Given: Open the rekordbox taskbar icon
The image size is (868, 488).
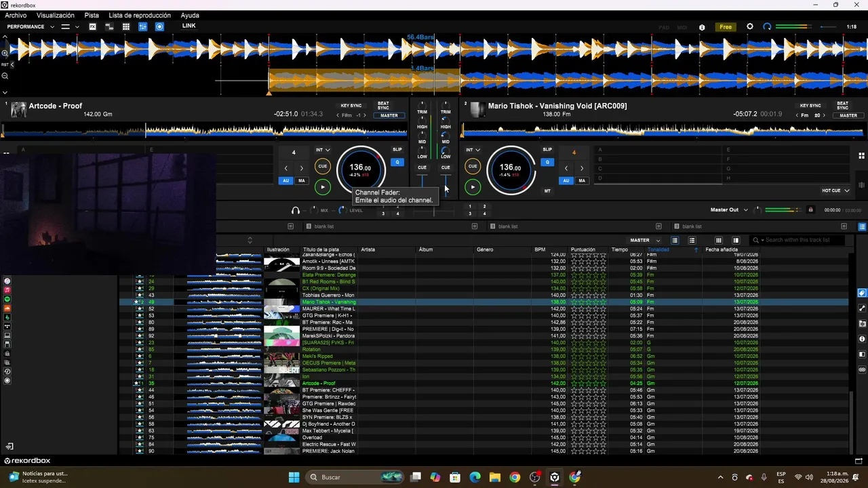Looking at the screenshot, I should (x=555, y=477).
